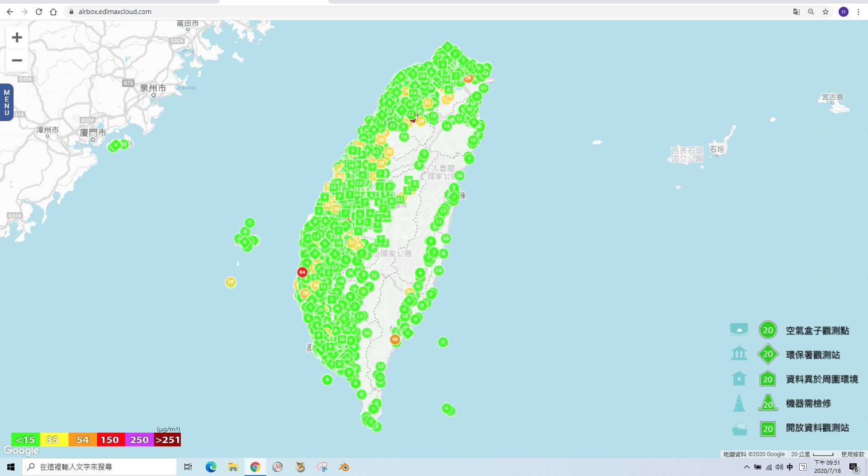Open the notification center icon
The height and width of the screenshot is (476, 868).
point(854,467)
